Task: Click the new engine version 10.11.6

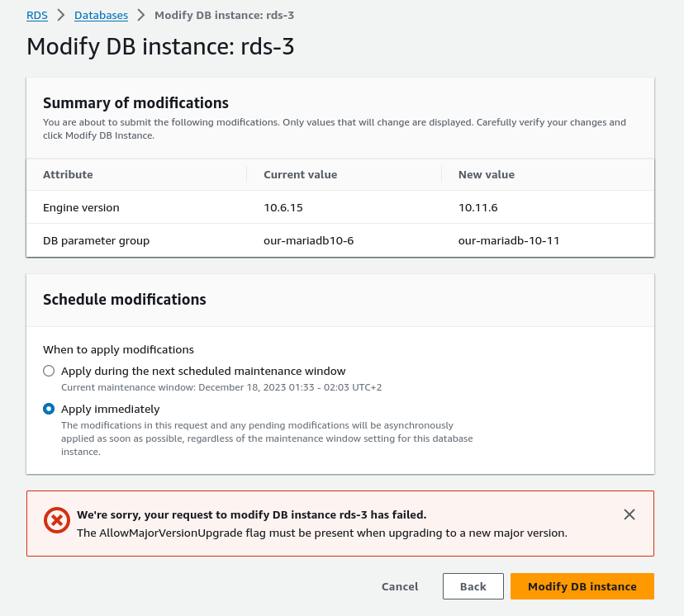Action: (x=478, y=207)
